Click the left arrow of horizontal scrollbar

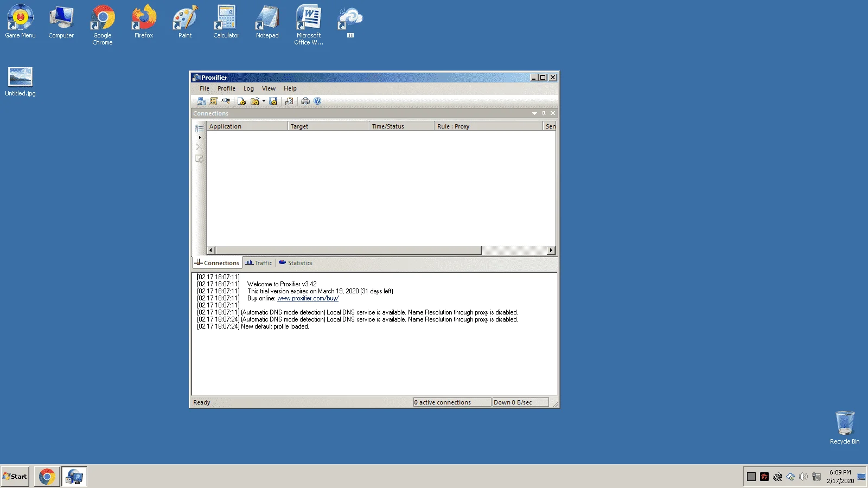[x=211, y=251]
